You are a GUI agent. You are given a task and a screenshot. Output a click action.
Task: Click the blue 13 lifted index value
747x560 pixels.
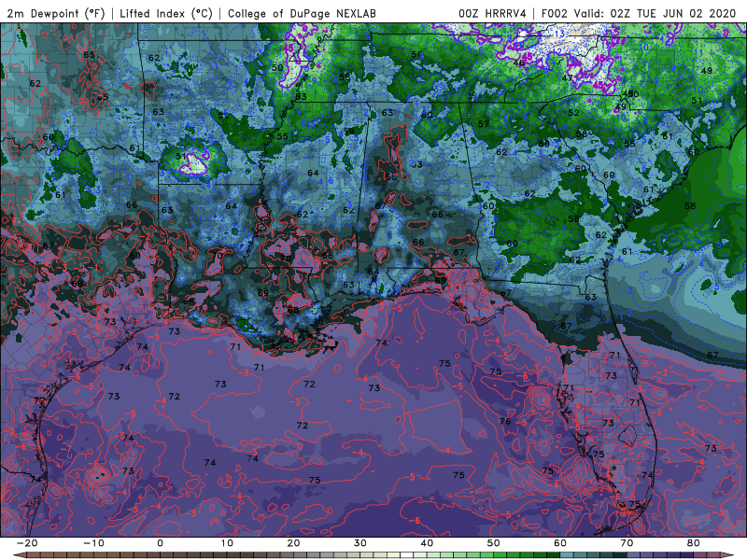pos(559,35)
